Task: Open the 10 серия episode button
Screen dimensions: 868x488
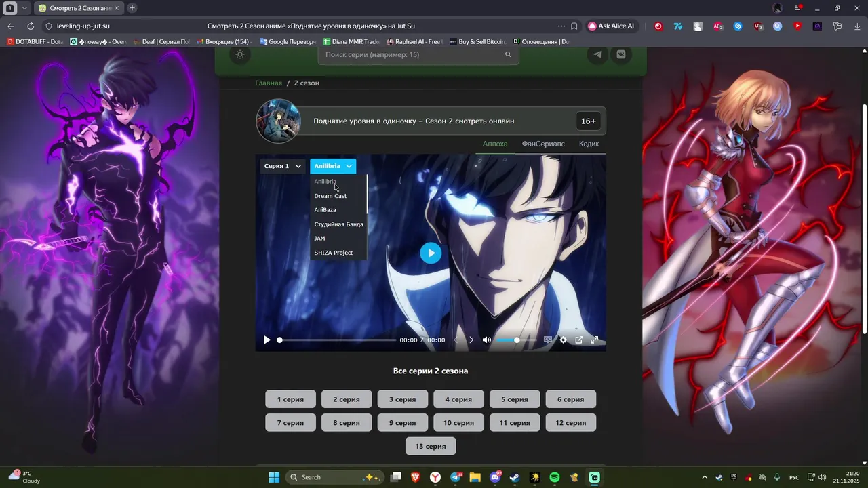Action: 458,422
